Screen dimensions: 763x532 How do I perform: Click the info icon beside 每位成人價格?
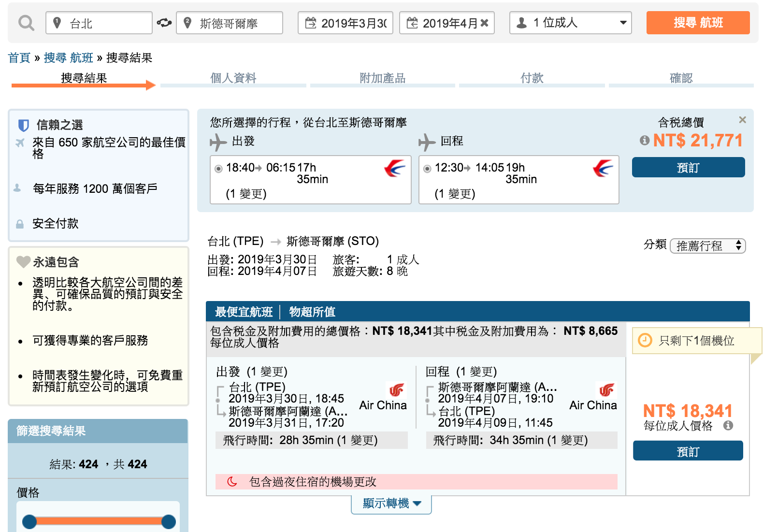click(728, 426)
